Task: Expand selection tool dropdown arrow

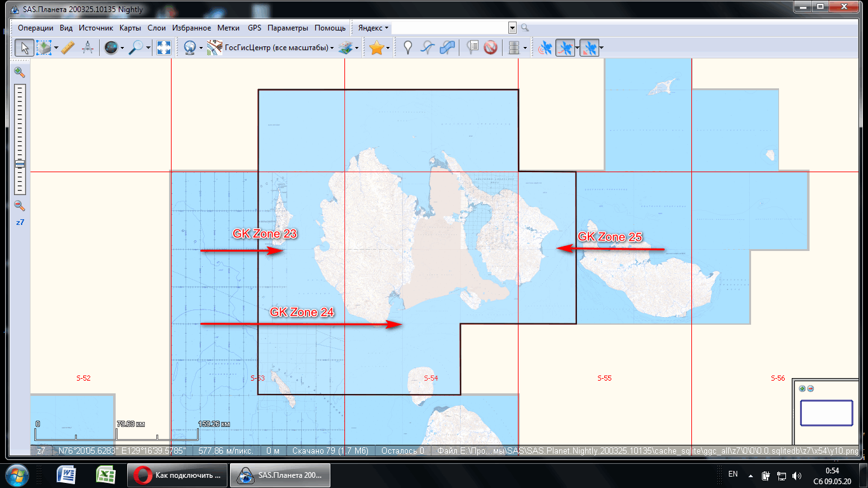Action: coord(56,48)
